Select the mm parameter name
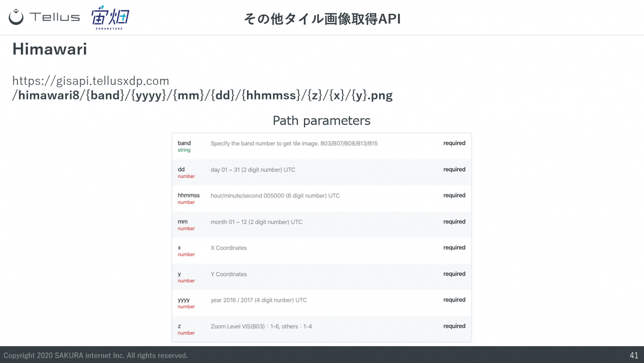This screenshot has height=363, width=644. click(182, 222)
